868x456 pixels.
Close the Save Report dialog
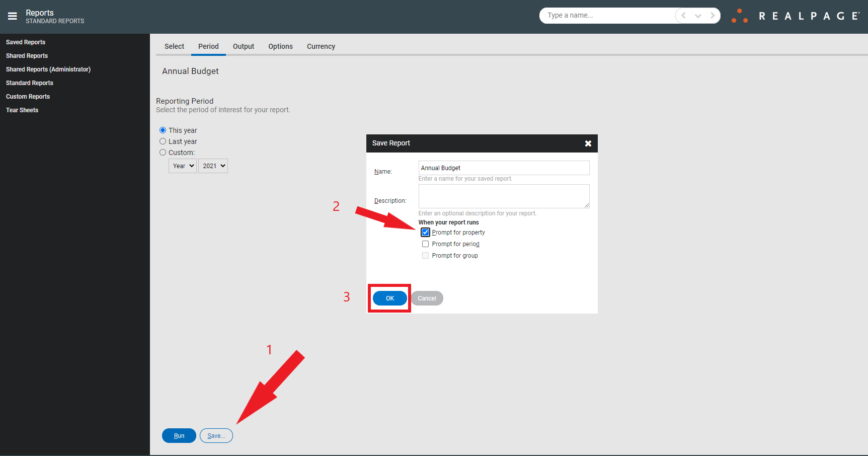(x=588, y=143)
